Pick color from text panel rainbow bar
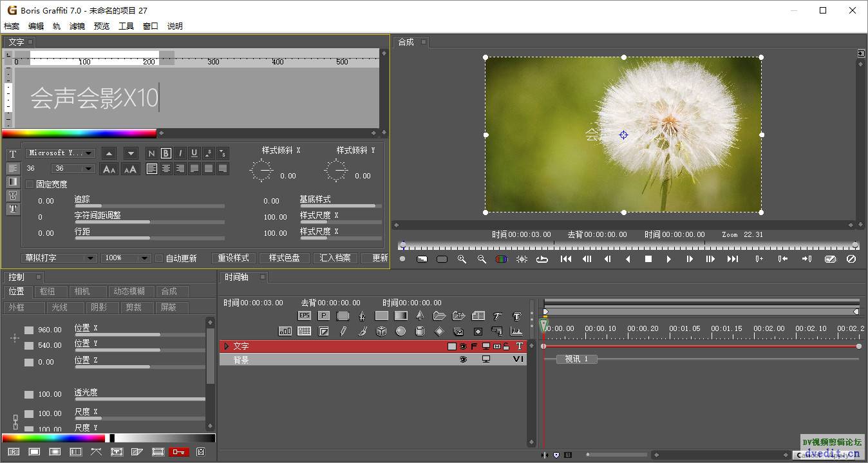Screen dimensions: 868x463 tap(79, 134)
